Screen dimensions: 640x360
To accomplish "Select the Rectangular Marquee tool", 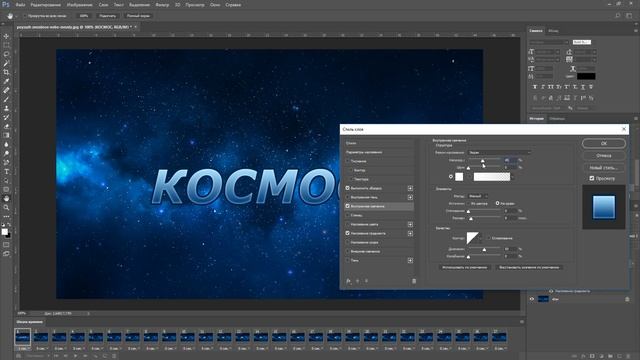I will tap(6, 45).
